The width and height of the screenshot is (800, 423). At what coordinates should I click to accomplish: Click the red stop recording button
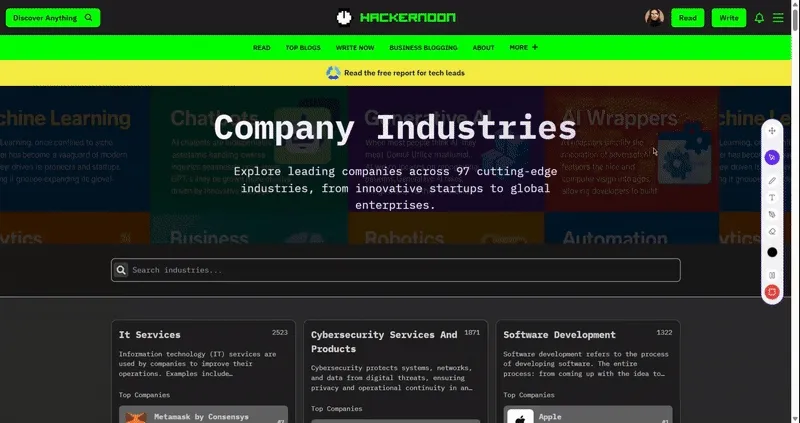772,292
